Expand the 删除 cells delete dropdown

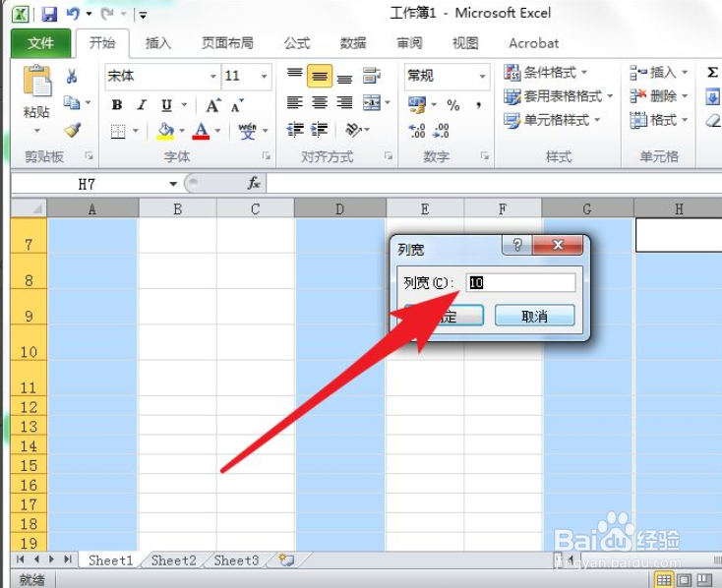[x=685, y=96]
